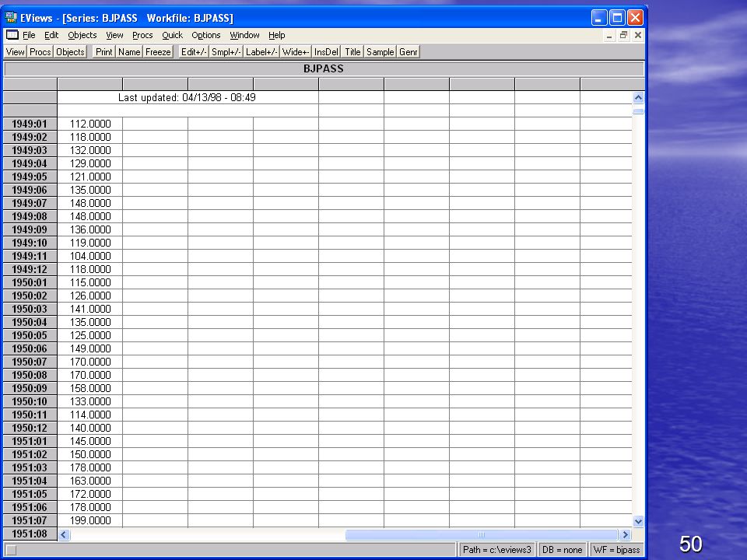Open the Options menu
747x560 pixels.
[x=205, y=35]
